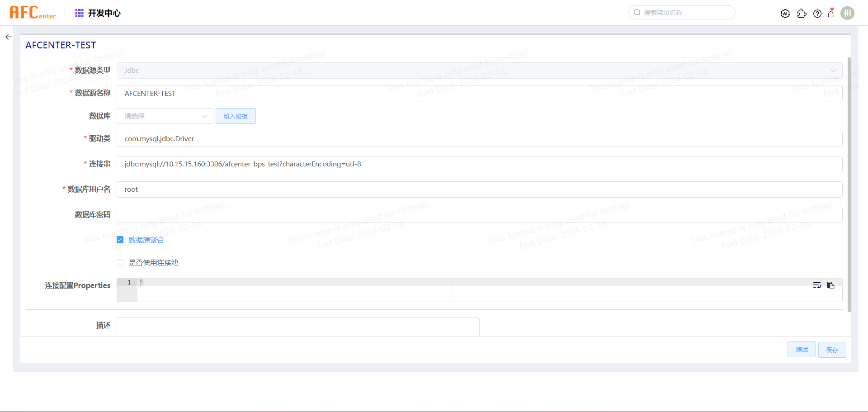This screenshot has width=868, height=412.
Task: Click the AFCenter logo
Action: [x=33, y=13]
